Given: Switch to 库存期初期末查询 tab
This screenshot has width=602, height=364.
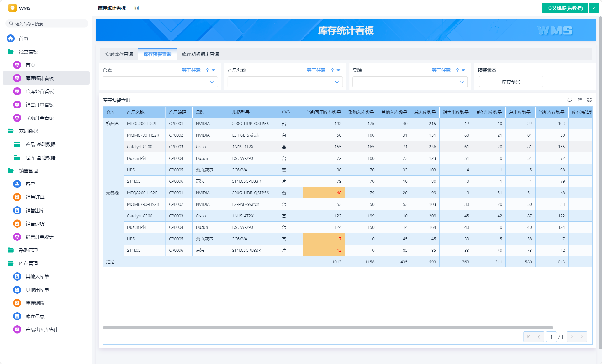Looking at the screenshot, I should (200, 54).
